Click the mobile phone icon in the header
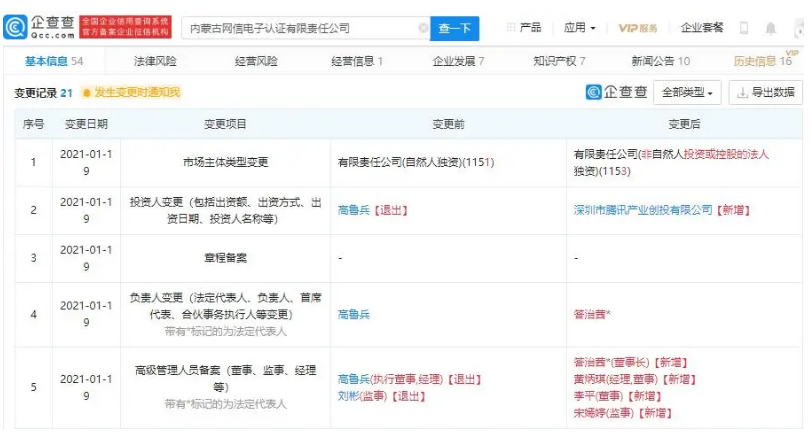The image size is (812, 433). (x=745, y=28)
